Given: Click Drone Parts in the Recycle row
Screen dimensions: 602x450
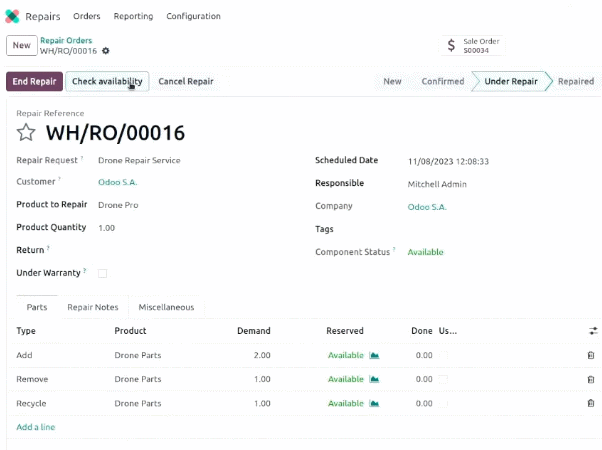Looking at the screenshot, I should click(x=138, y=404).
